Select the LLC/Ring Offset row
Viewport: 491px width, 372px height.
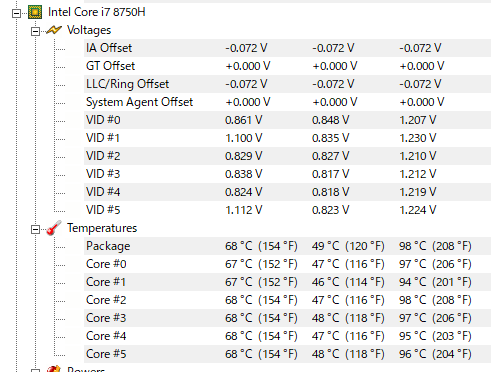coord(287,84)
